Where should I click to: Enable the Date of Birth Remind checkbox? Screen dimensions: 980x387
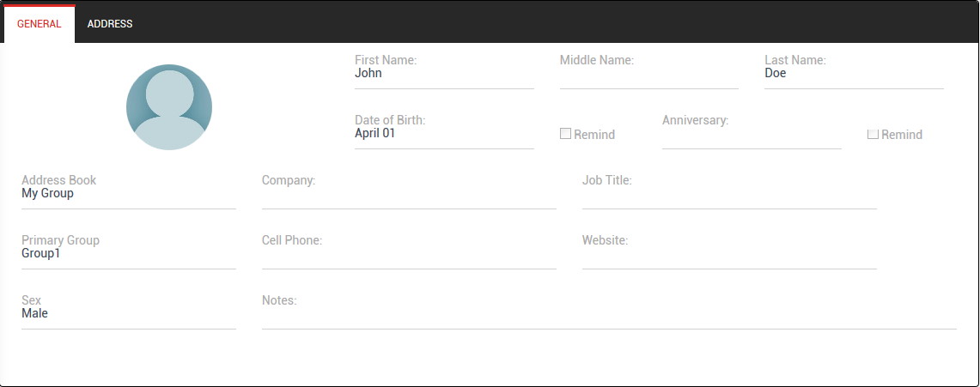(565, 134)
